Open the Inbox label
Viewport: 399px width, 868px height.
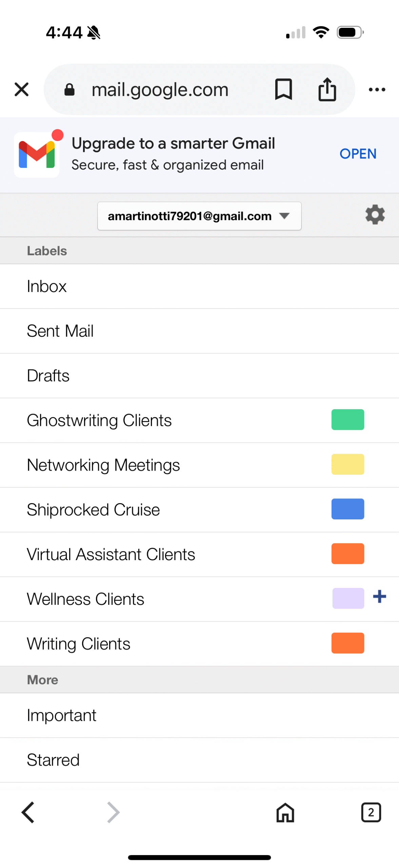point(47,286)
